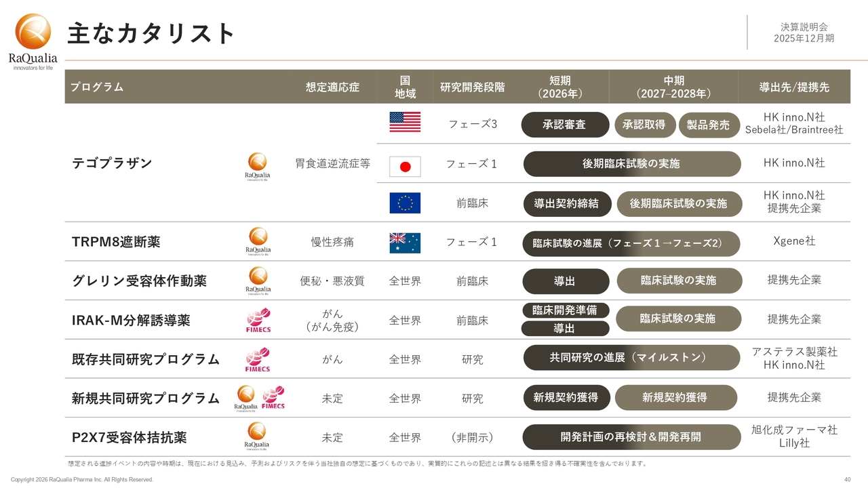
Task: Select the 臨床開発準備 pill
Action: pyautogui.click(x=565, y=310)
